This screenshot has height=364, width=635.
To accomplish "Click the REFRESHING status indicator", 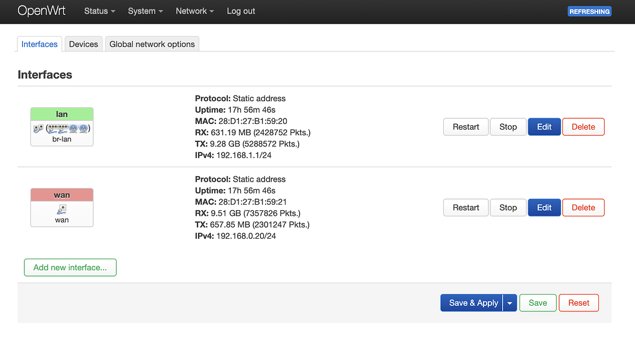I will [x=588, y=11].
